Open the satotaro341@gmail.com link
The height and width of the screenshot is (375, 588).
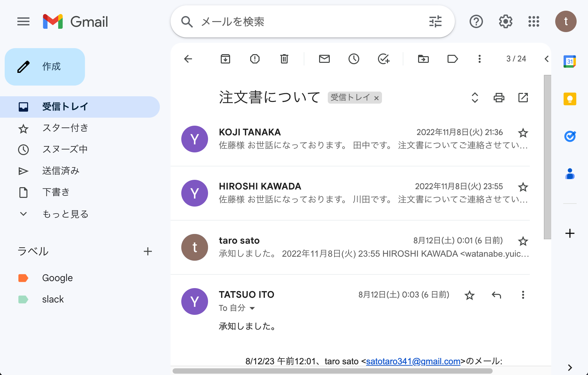[x=413, y=361]
